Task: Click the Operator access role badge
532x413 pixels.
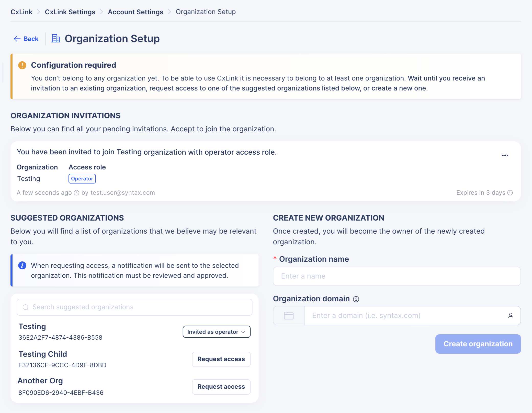Action: coord(82,179)
